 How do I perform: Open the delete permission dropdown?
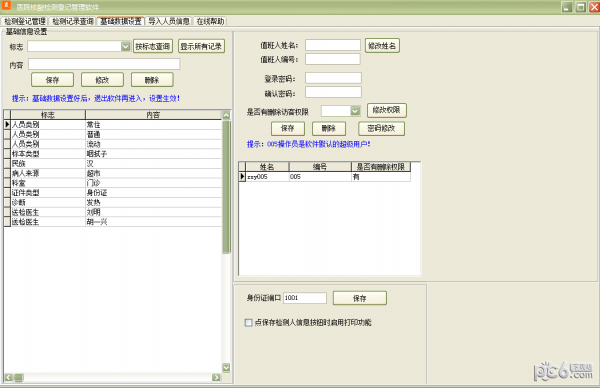pyautogui.click(x=355, y=111)
